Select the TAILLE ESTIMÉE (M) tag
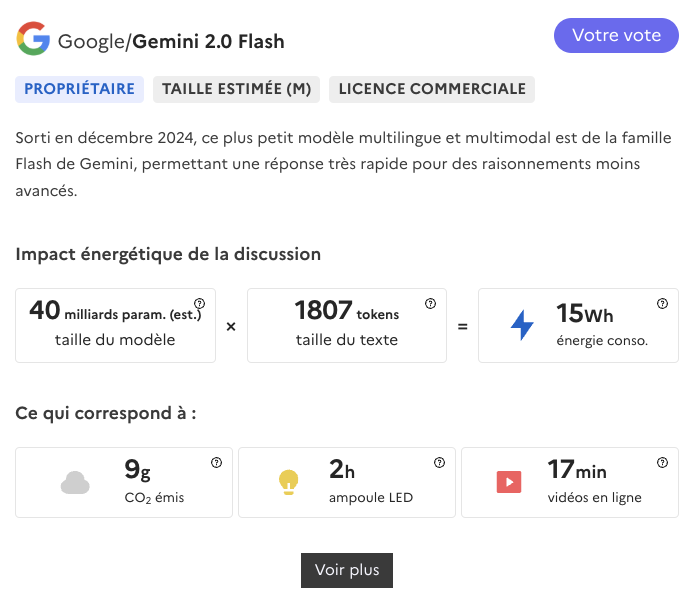The height and width of the screenshot is (602, 698). coord(236,89)
